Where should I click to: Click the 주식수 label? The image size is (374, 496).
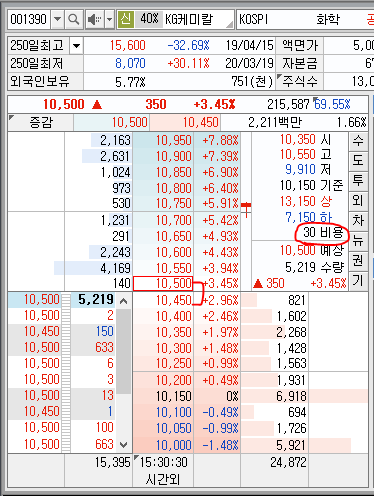click(x=300, y=81)
